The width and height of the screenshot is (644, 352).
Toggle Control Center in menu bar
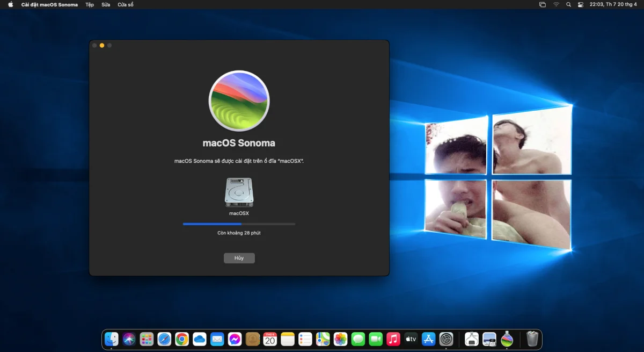[x=581, y=4]
